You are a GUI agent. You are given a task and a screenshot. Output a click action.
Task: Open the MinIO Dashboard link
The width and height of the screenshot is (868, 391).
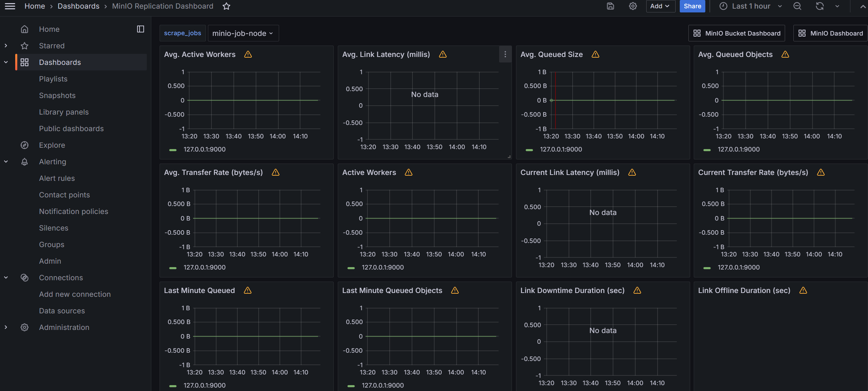tap(830, 33)
